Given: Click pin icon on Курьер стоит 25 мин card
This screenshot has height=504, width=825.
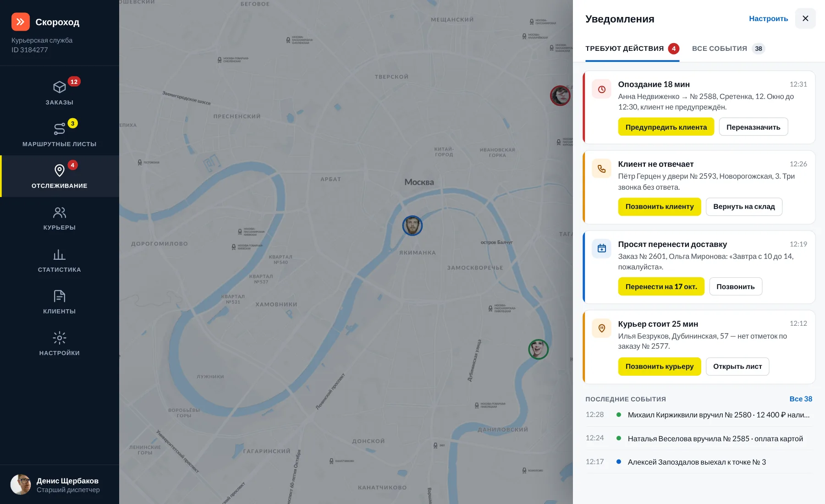Looking at the screenshot, I should coord(602,328).
